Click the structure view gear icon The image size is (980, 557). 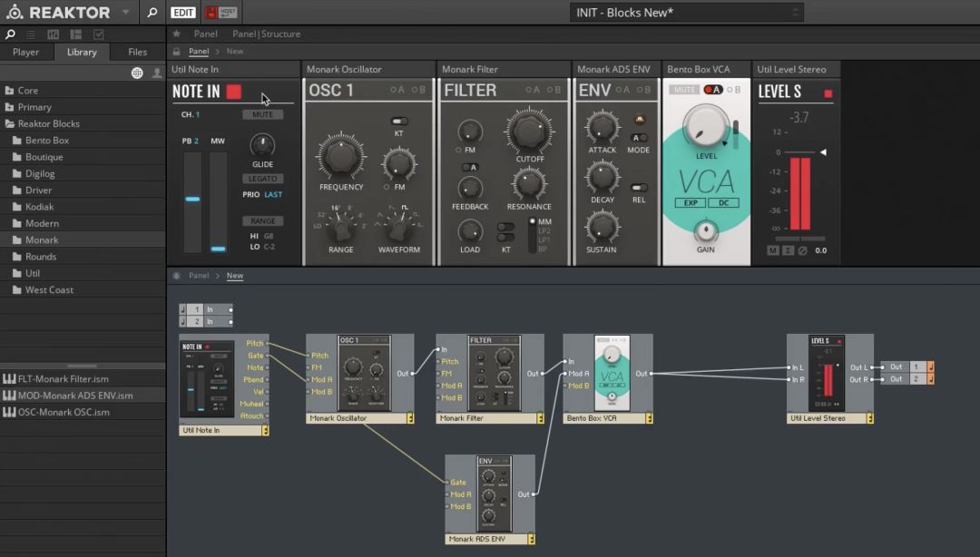click(x=176, y=276)
